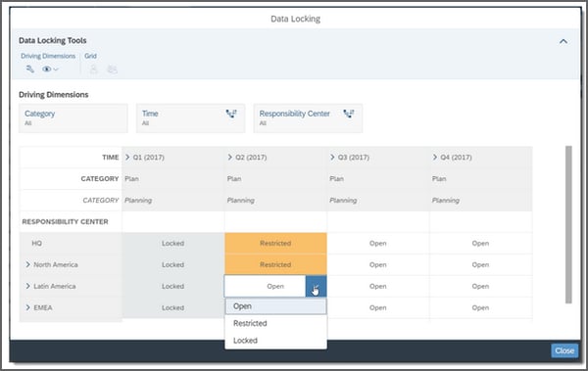
Task: Select the North America Q2 Restricted cell
Action: coord(275,264)
